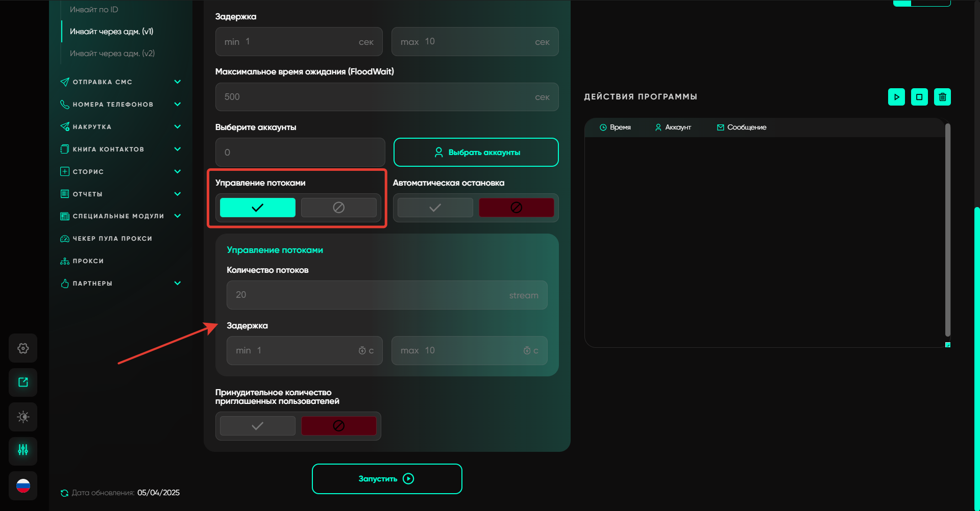Open settings via the gear icon

tap(23, 348)
